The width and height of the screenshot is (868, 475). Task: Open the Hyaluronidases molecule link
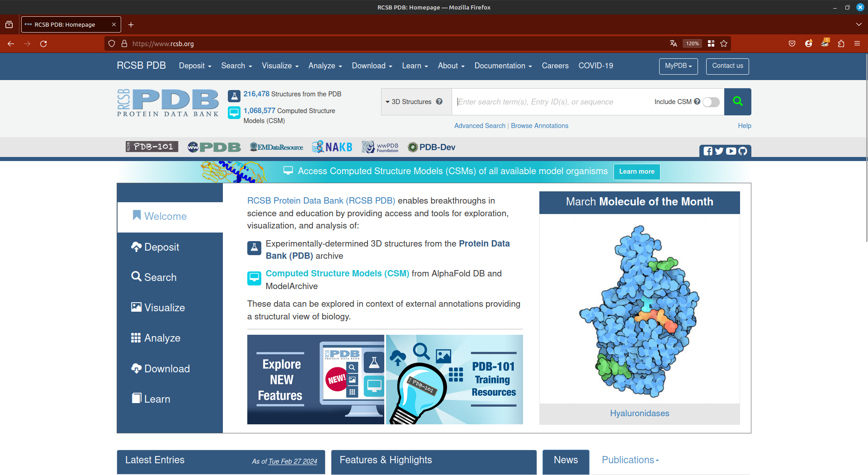639,413
